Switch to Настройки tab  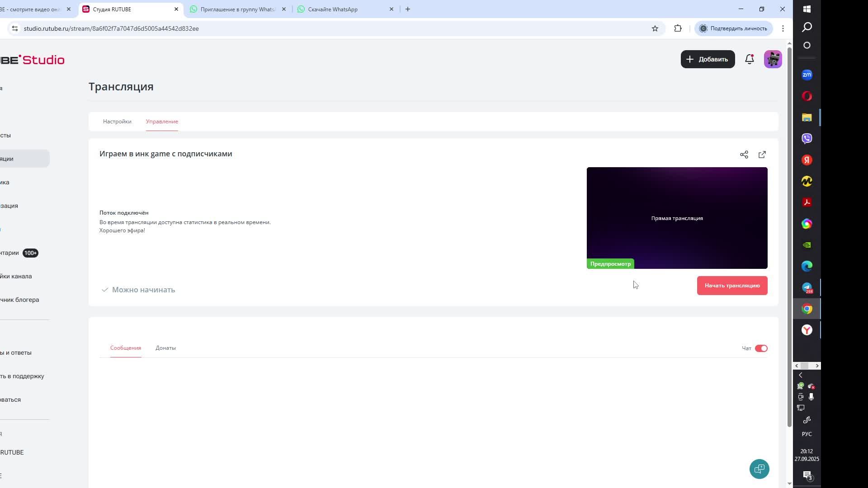point(117,122)
